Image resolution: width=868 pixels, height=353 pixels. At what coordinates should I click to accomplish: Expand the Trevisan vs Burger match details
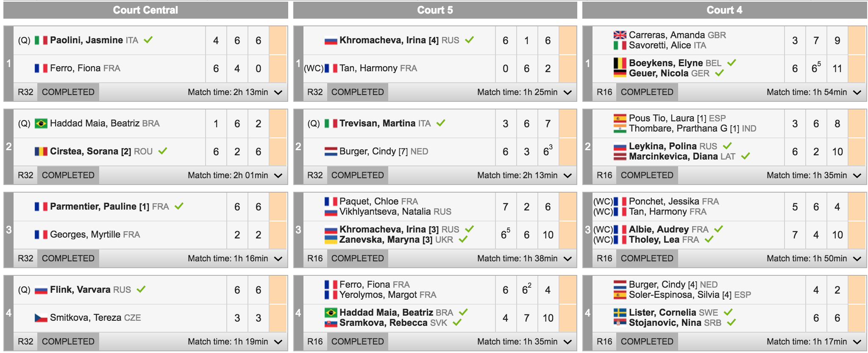pyautogui.click(x=568, y=176)
